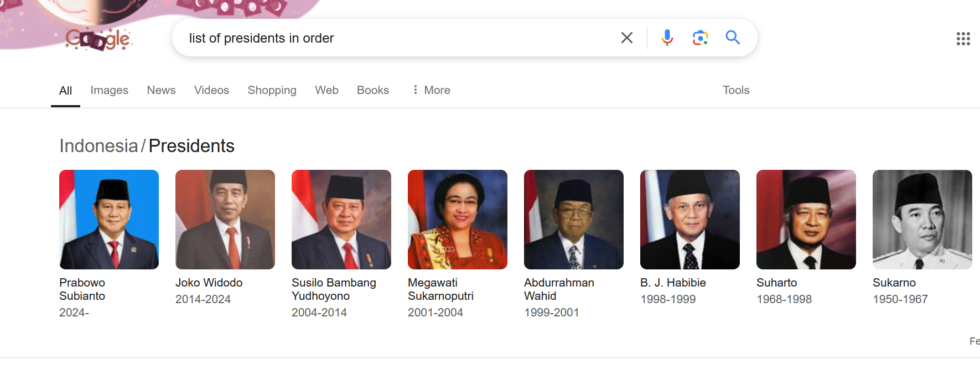Viewport: 980px width, 385px height.
Task: Expand the More search filters menu
Action: (x=432, y=90)
